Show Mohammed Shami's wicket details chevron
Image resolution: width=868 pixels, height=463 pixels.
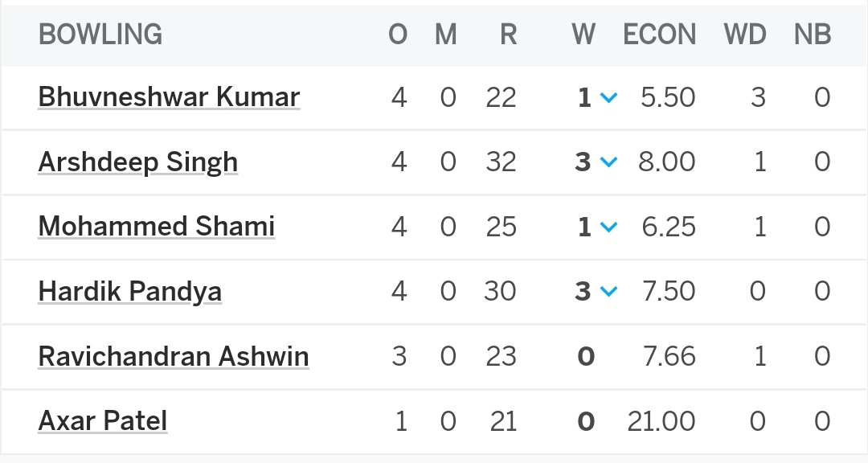tap(608, 227)
